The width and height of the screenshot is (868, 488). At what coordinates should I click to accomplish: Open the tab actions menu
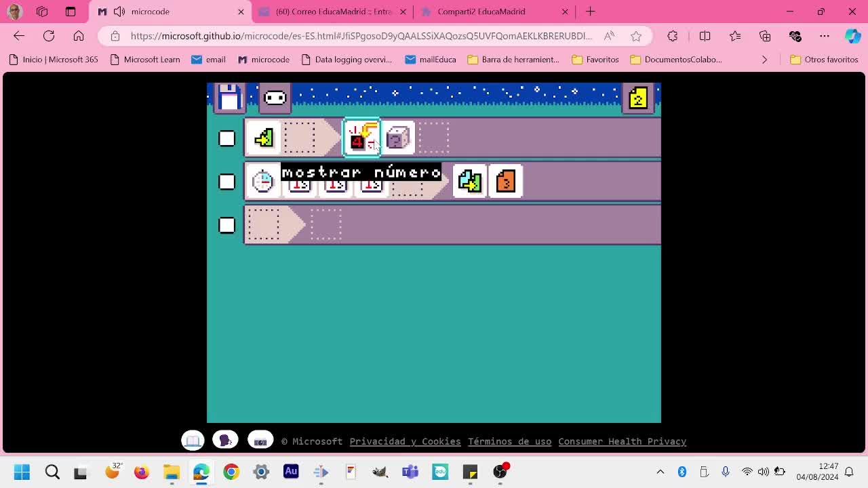click(x=71, y=12)
